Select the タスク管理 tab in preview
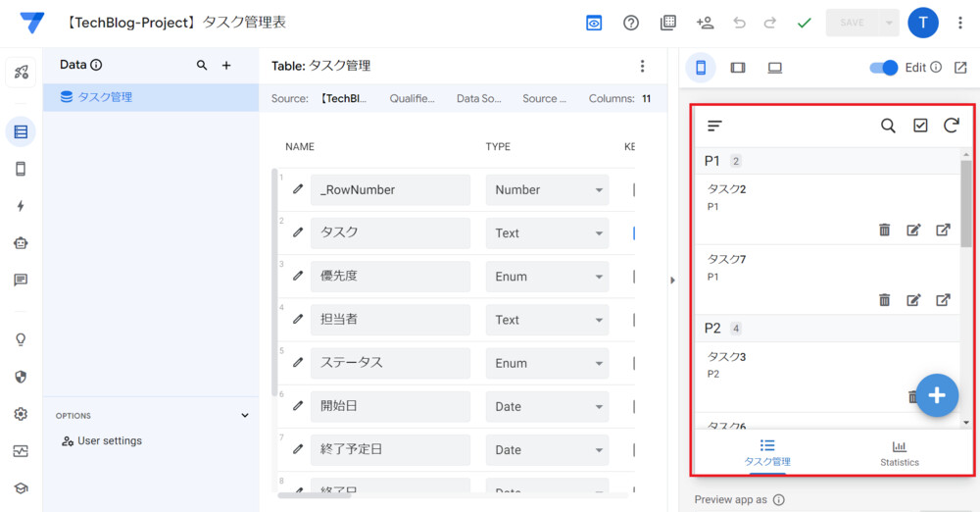This screenshot has width=980, height=512. pyautogui.click(x=767, y=453)
